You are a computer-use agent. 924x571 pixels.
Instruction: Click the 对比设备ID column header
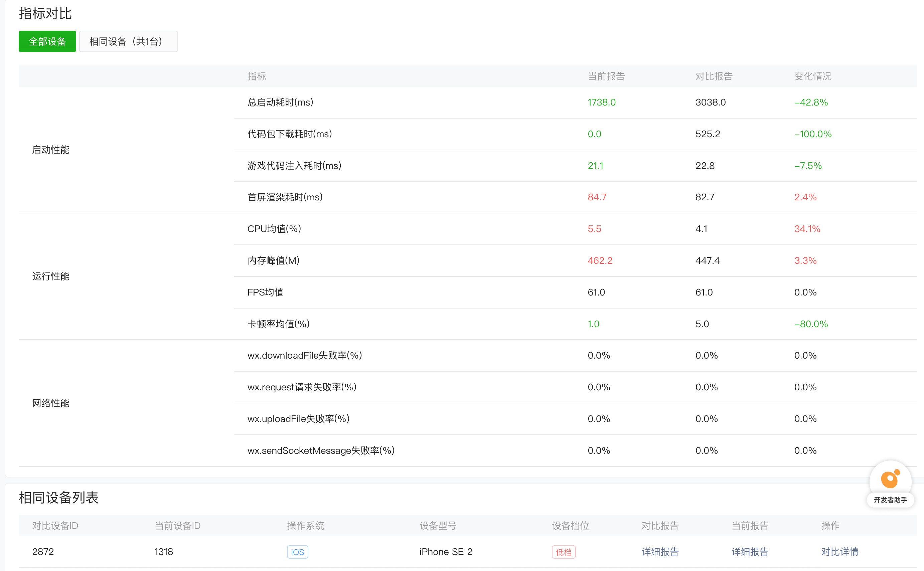point(55,526)
